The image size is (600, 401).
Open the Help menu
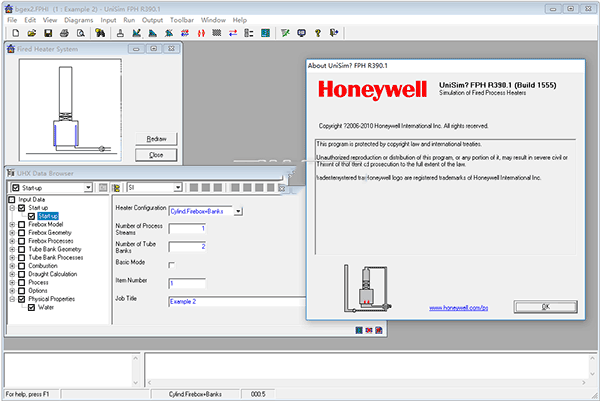[240, 20]
